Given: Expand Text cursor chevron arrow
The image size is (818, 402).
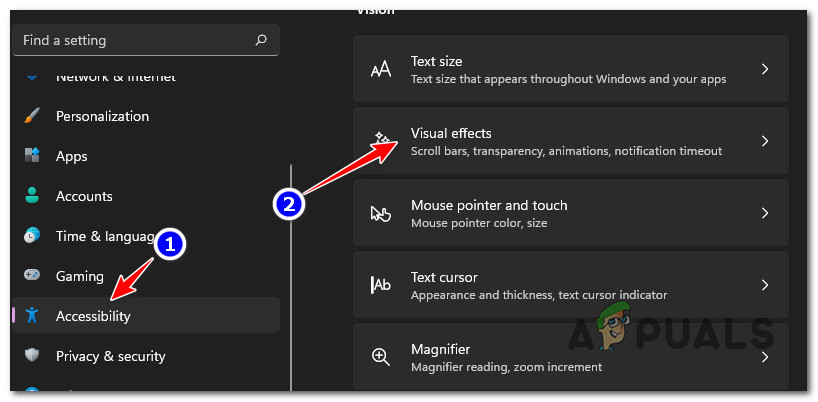Looking at the screenshot, I should click(765, 285).
